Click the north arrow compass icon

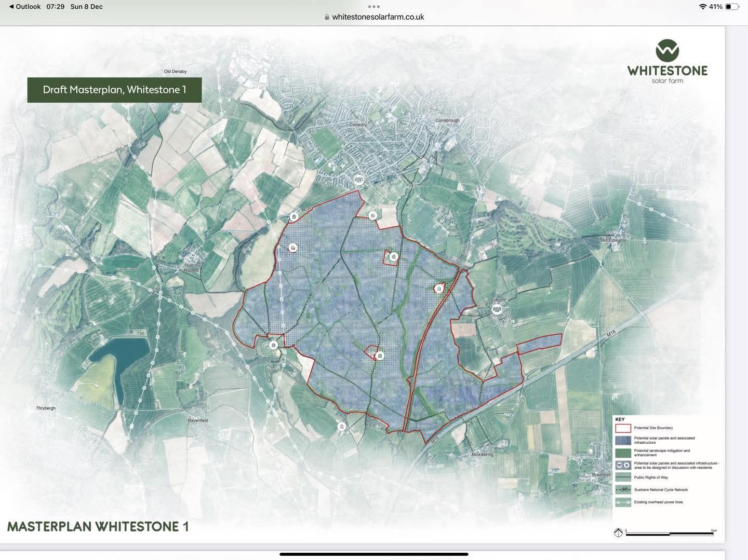point(618,532)
